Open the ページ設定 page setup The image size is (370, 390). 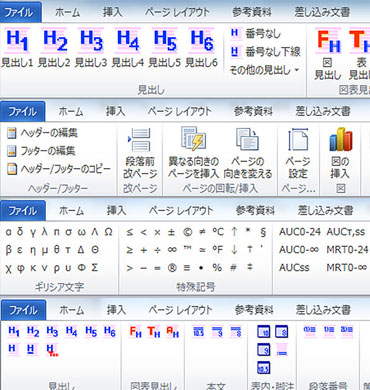pyautogui.click(x=297, y=153)
